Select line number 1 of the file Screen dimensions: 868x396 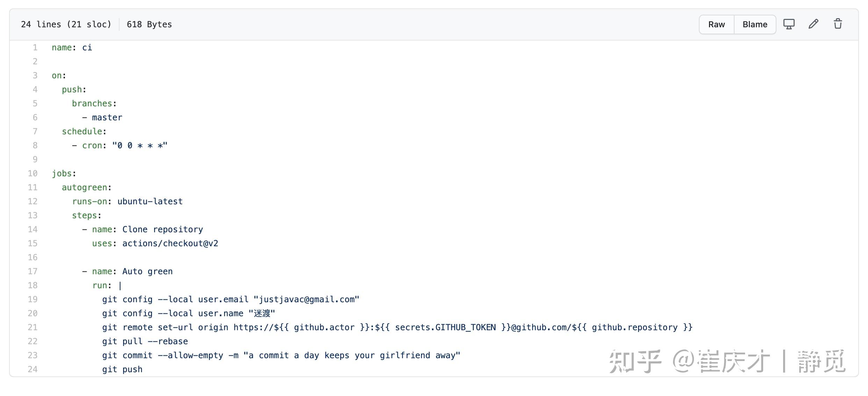(35, 47)
